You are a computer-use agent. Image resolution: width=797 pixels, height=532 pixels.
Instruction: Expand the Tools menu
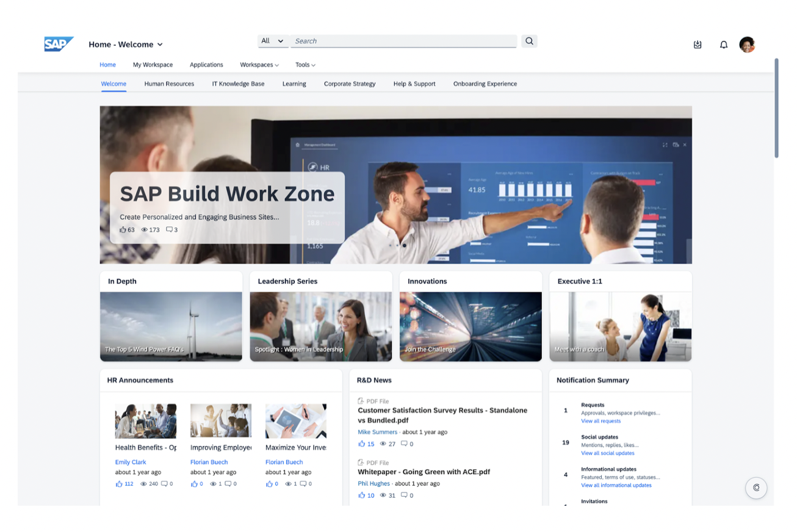(x=305, y=65)
